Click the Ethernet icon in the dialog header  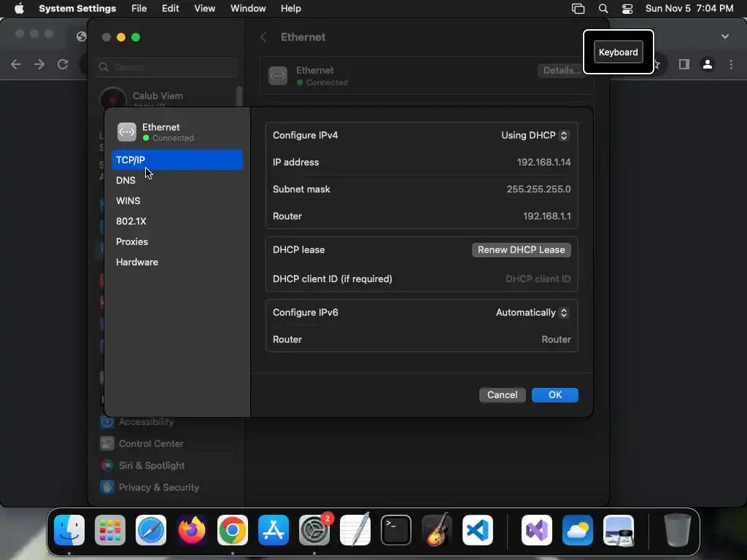tap(127, 132)
